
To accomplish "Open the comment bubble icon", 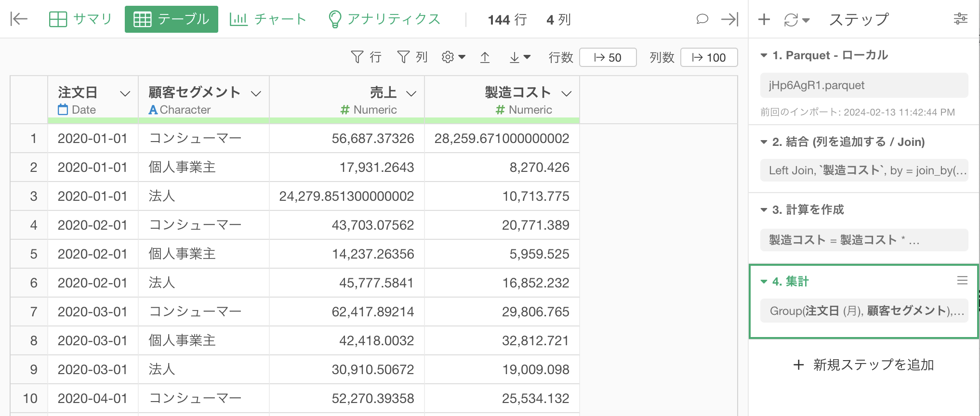I will click(702, 19).
